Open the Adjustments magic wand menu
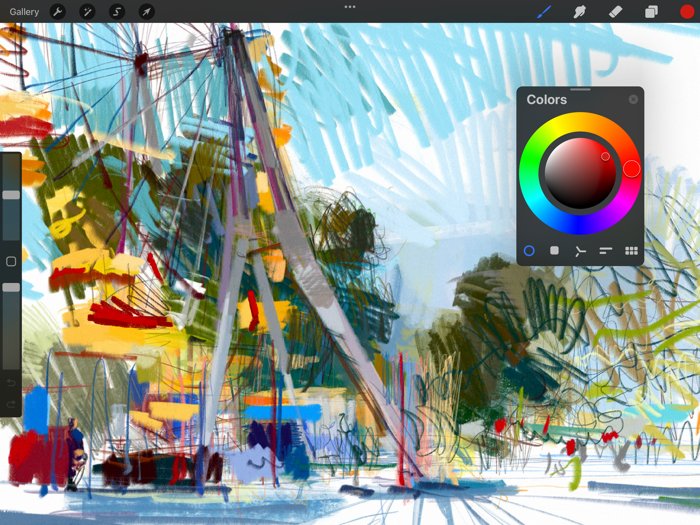 pos(87,12)
